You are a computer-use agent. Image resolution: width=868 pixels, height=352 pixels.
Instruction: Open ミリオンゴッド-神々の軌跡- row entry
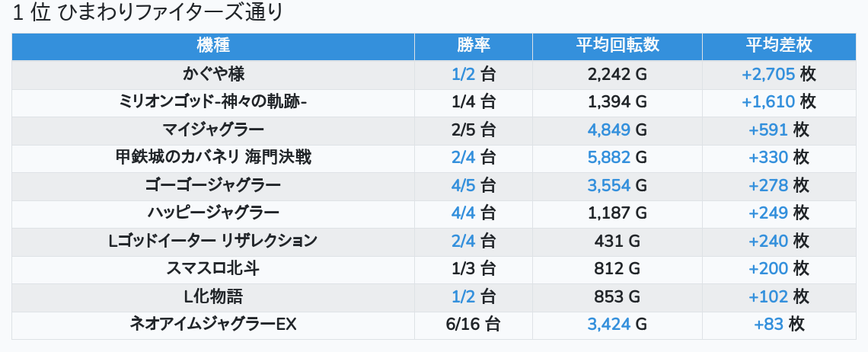[x=213, y=102]
